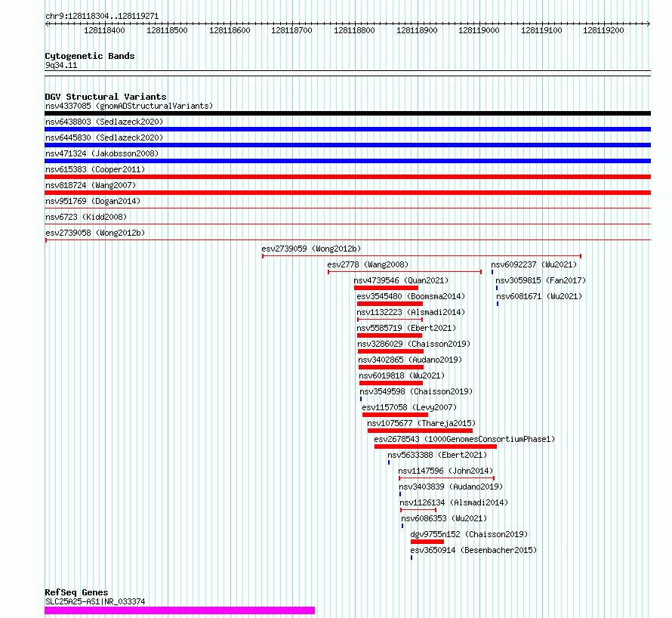Screen dimensions: 672x618
Task: Click the nsv6445830 (Sedlazeck2020) label
Action: (104, 138)
